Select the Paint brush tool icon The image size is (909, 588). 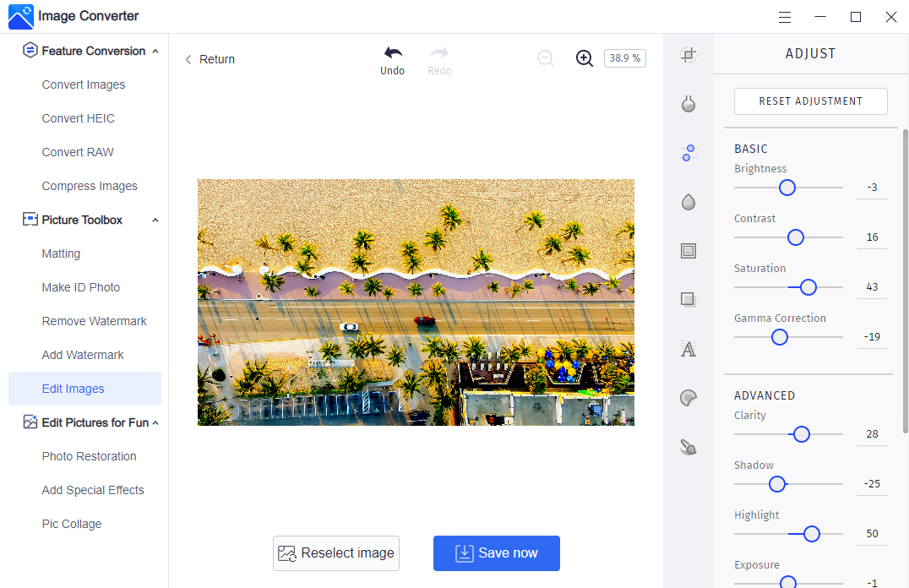click(689, 447)
